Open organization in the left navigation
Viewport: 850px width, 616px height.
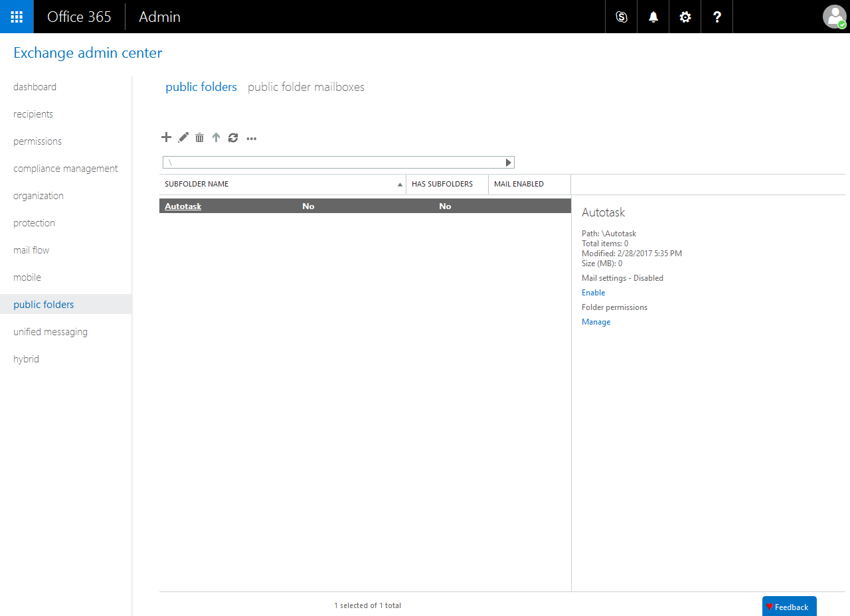39,196
